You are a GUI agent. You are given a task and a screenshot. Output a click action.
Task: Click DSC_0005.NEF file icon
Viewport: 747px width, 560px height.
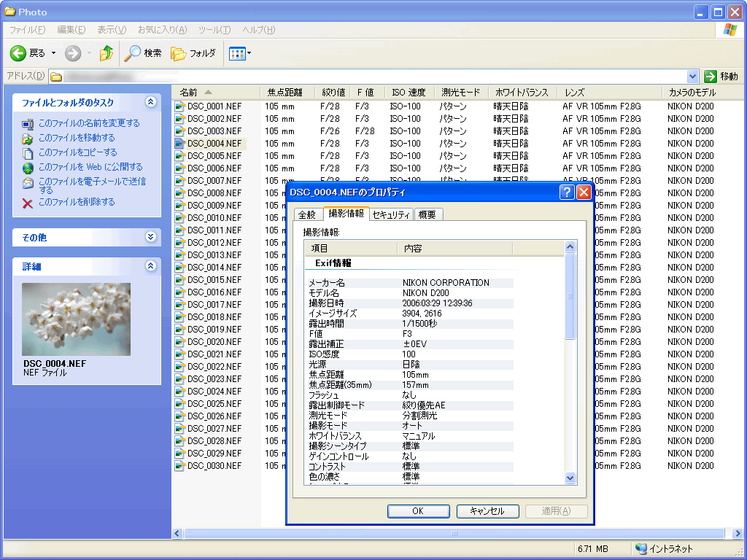(179, 156)
